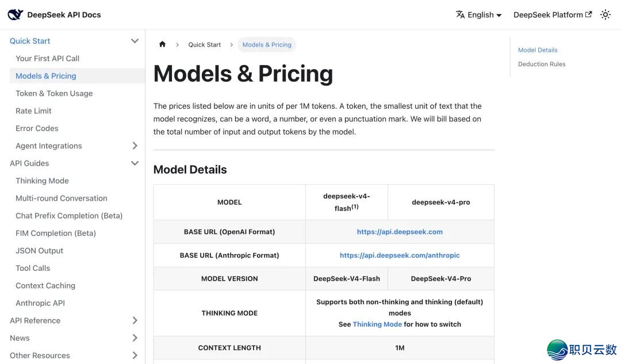Viewport: 621px width, 364px height.
Task: Click the Model Details heading
Action: (190, 170)
